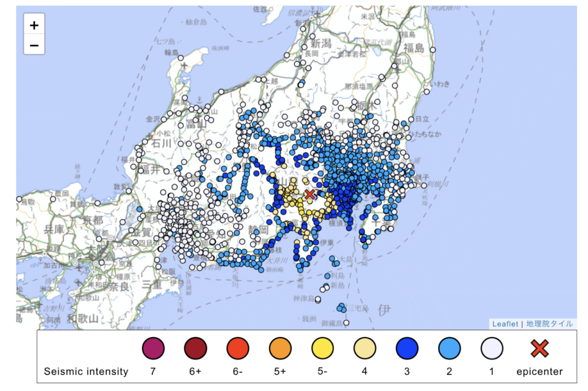The height and width of the screenshot is (391, 588).
Task: Click the 'epicenter' legend label
Action: [x=540, y=371]
